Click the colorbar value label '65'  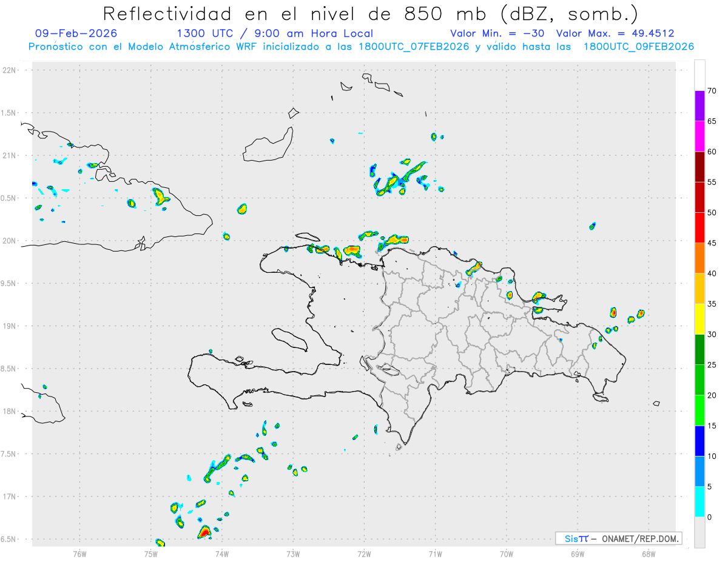click(x=712, y=121)
